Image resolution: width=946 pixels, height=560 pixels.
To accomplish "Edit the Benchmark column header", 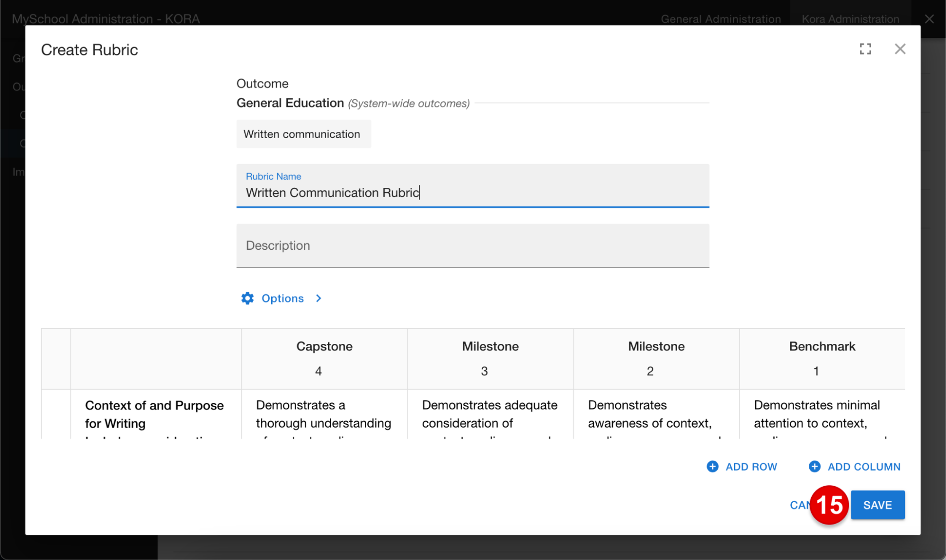I will coord(822,346).
